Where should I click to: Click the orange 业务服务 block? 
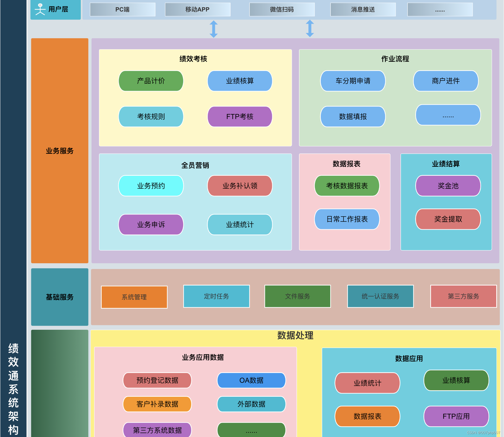tap(60, 151)
